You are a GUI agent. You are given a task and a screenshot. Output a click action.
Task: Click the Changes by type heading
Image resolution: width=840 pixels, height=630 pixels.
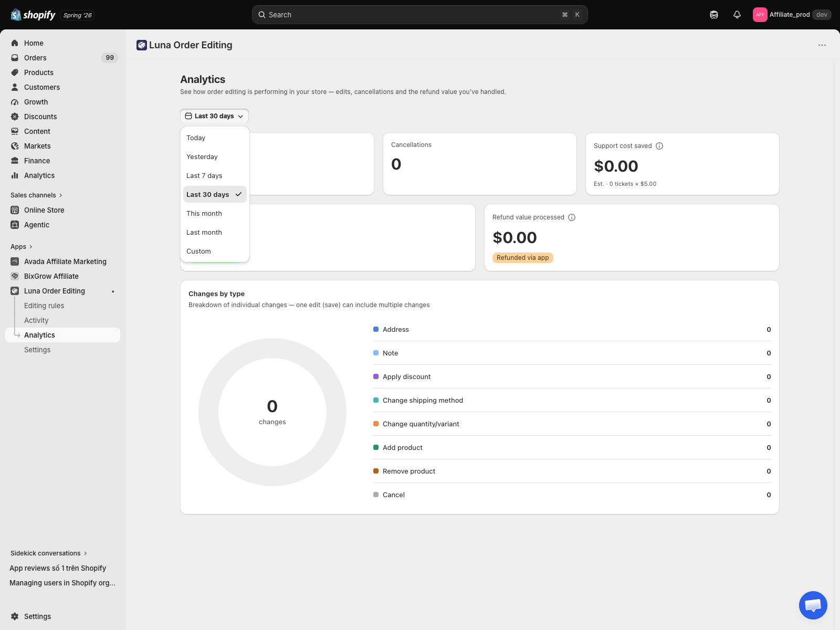click(216, 294)
